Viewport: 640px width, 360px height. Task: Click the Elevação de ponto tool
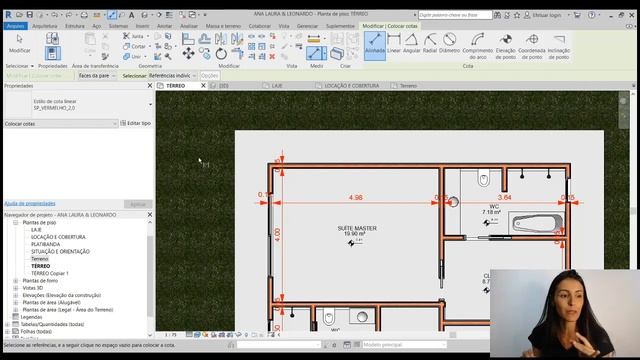point(505,46)
